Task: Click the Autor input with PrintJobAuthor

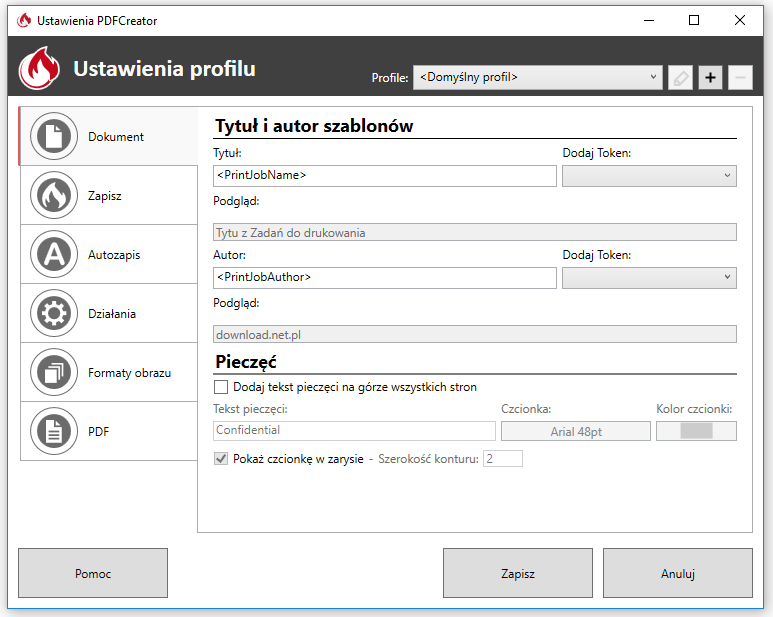Action: [x=385, y=278]
